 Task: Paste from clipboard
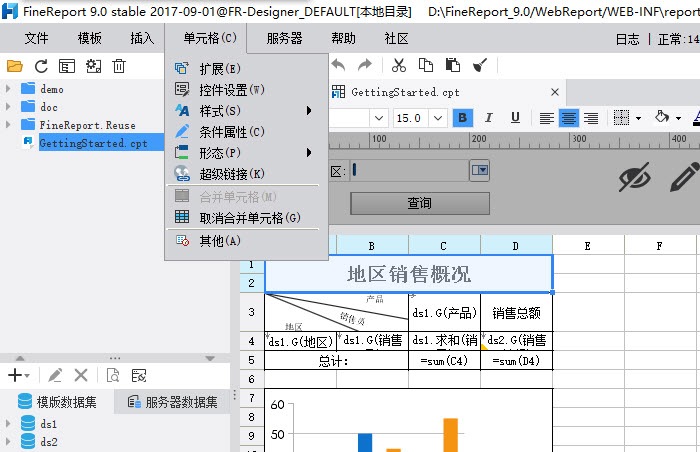453,65
